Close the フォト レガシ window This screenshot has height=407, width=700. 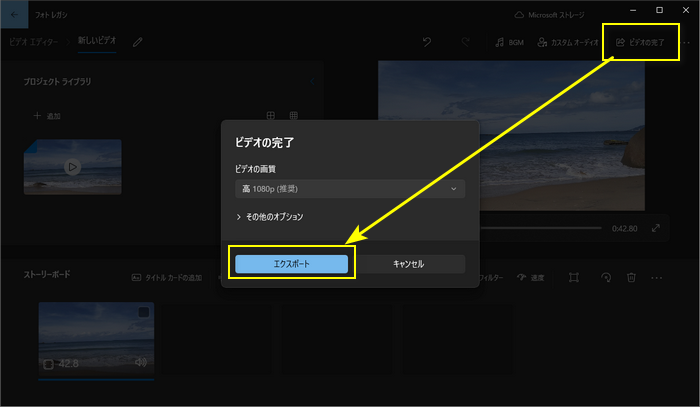686,10
